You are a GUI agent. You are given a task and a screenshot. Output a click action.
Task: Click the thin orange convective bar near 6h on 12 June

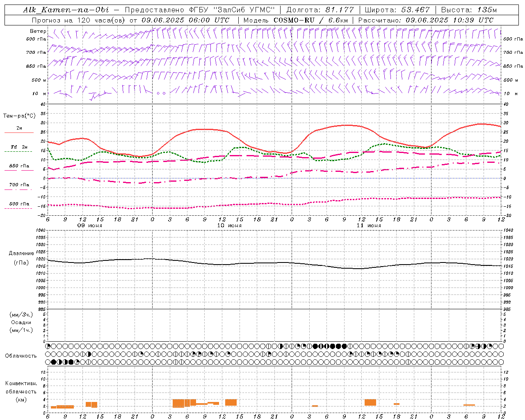pos(469,405)
